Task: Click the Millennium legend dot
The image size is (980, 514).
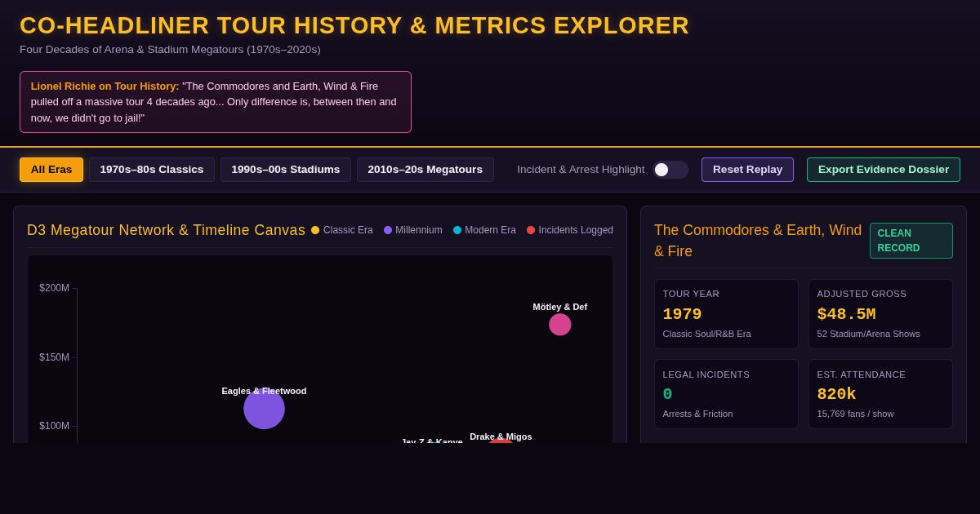Action: coord(388,230)
